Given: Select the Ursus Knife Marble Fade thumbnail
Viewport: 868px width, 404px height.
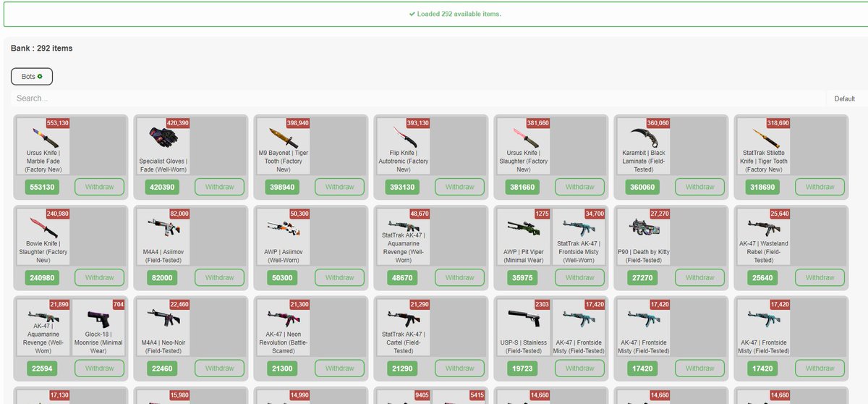Looking at the screenshot, I should click(x=43, y=146).
